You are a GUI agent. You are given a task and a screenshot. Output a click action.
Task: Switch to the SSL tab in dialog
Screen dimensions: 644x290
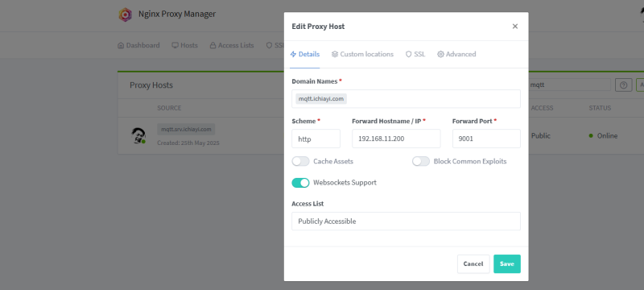(x=415, y=54)
